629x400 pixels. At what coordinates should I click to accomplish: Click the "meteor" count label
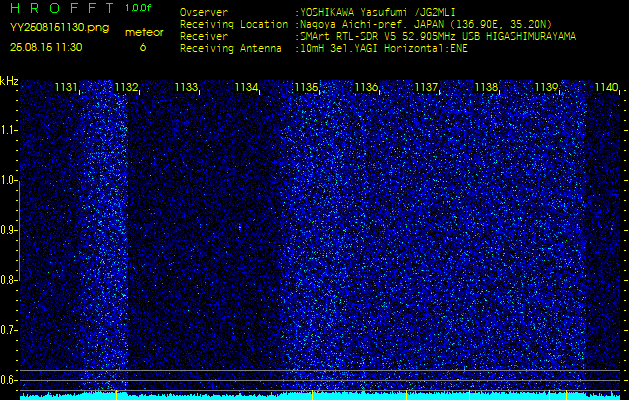[144, 33]
